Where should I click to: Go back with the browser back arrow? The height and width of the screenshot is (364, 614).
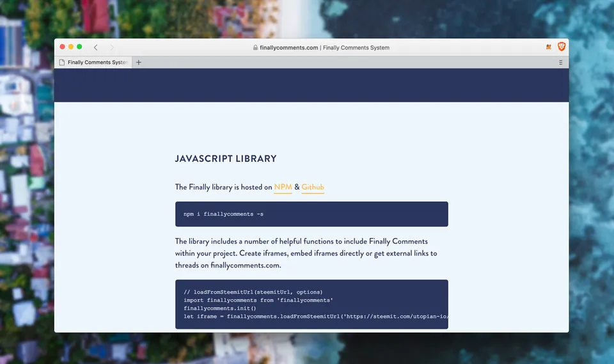(95, 47)
